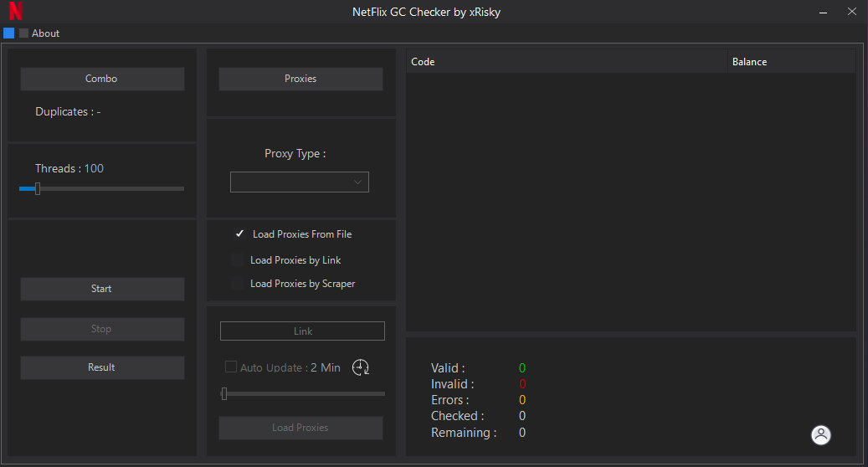Viewport: 868px width, 467px height.
Task: Click the blue square menu icon
Action: (x=9, y=33)
